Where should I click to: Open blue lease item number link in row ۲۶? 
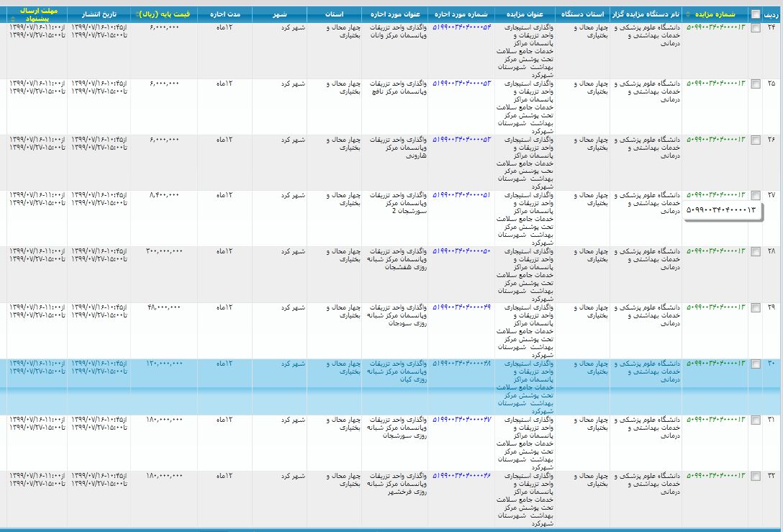tap(461, 139)
